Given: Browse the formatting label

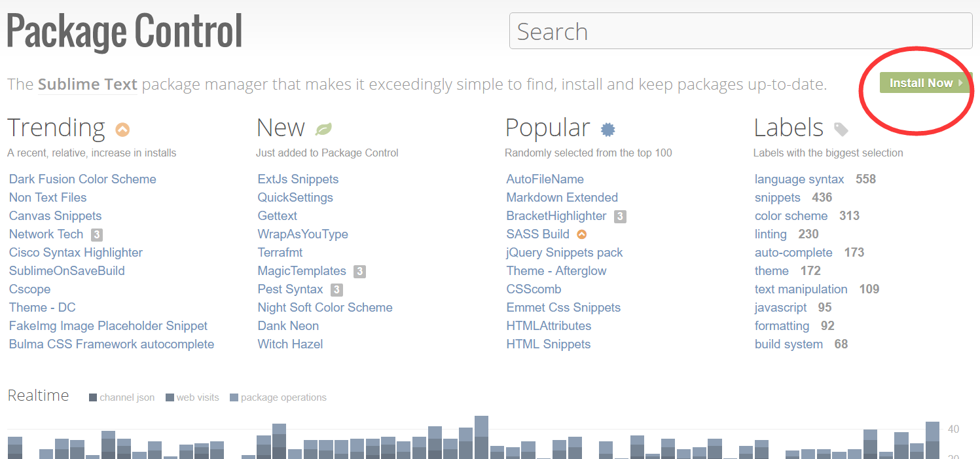Looking at the screenshot, I should click(782, 326).
